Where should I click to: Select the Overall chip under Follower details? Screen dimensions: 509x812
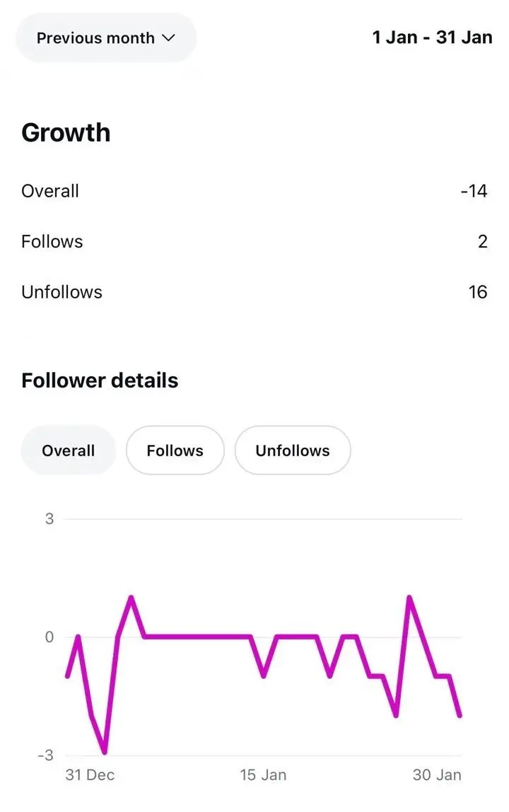(x=68, y=451)
